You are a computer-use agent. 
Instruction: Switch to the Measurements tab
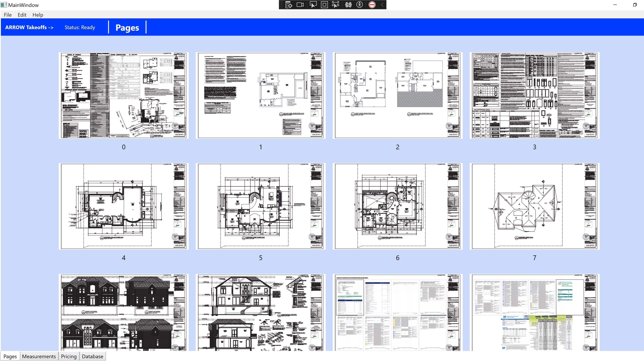(x=39, y=356)
